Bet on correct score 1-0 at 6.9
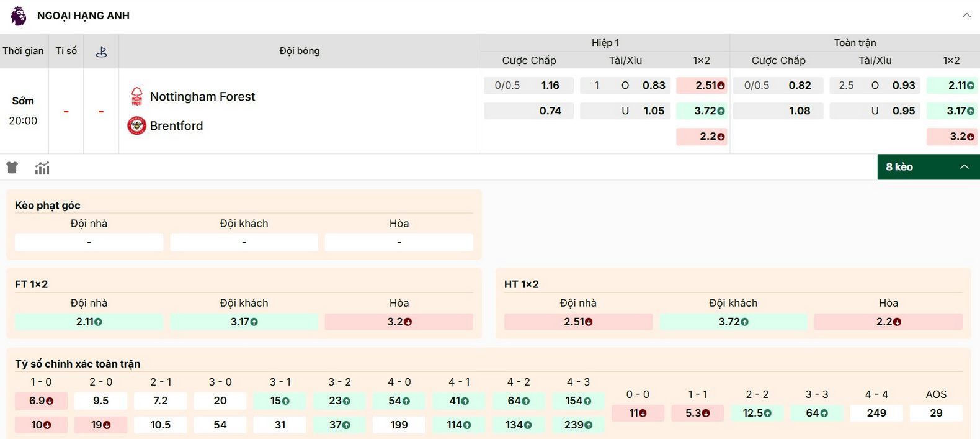The width and height of the screenshot is (980, 439). tap(41, 401)
